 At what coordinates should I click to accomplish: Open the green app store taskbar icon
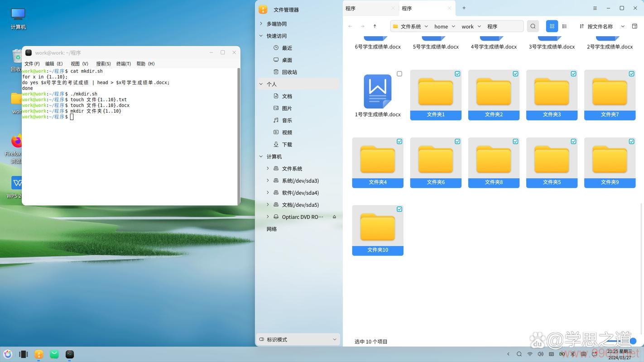click(54, 354)
